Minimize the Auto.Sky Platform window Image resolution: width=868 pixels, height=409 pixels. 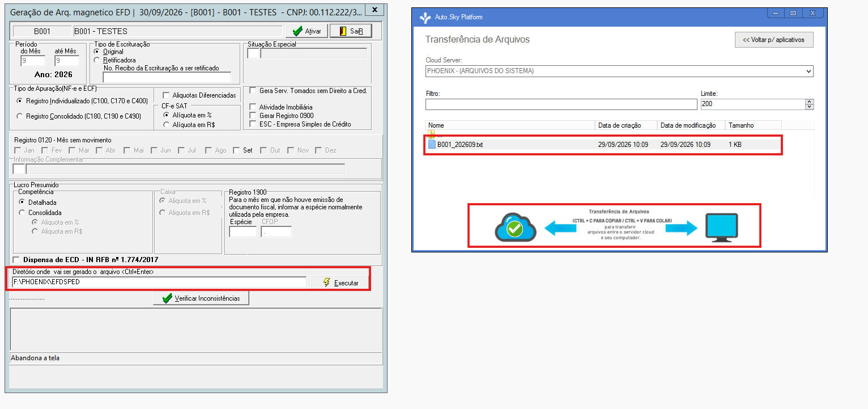775,12
